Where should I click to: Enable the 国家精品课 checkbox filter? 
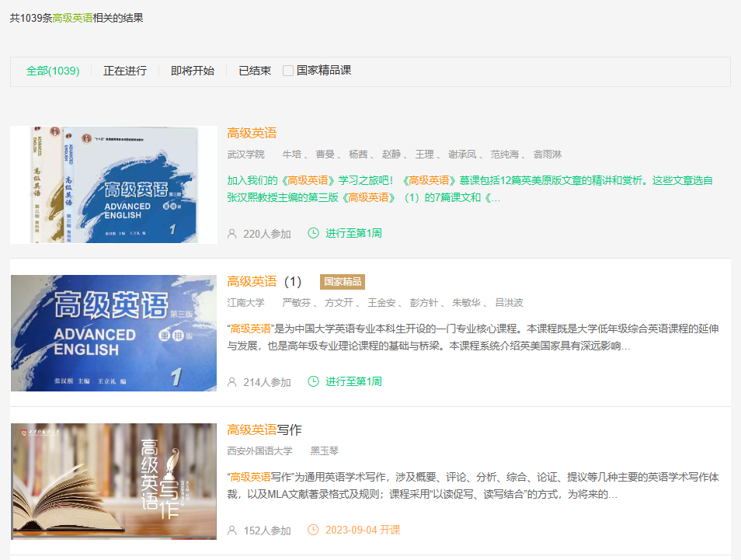pyautogui.click(x=288, y=71)
